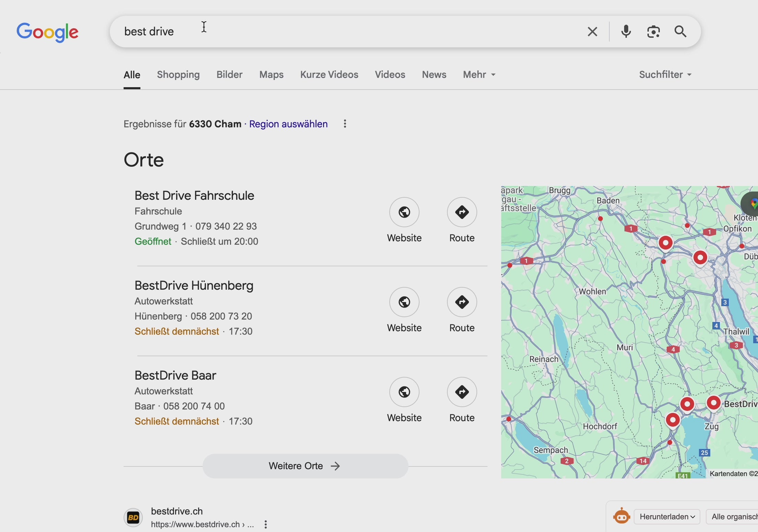
Task: Click map pin labeled BestDrive near Zug
Action: [x=714, y=403]
